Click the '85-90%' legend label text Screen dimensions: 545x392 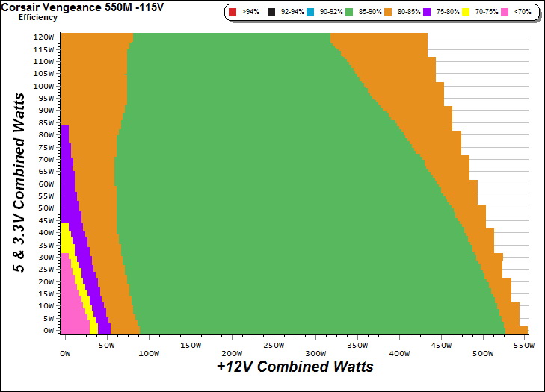(370, 13)
